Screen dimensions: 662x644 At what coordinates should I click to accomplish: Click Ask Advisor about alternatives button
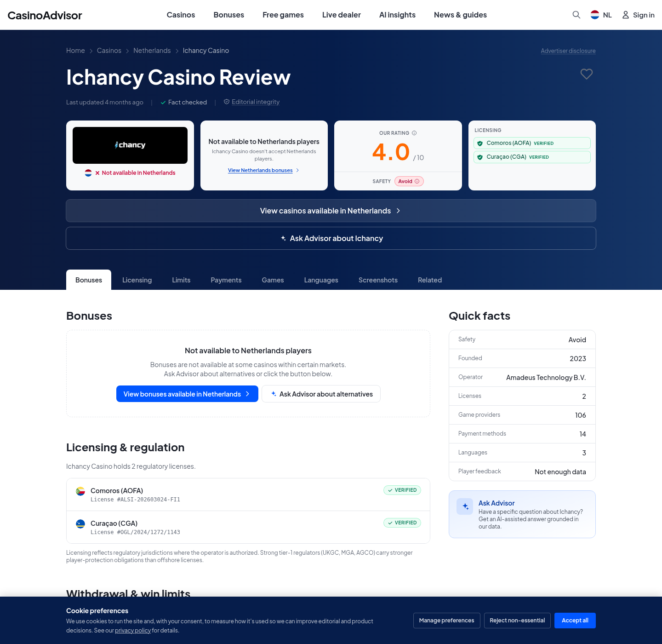pos(321,394)
